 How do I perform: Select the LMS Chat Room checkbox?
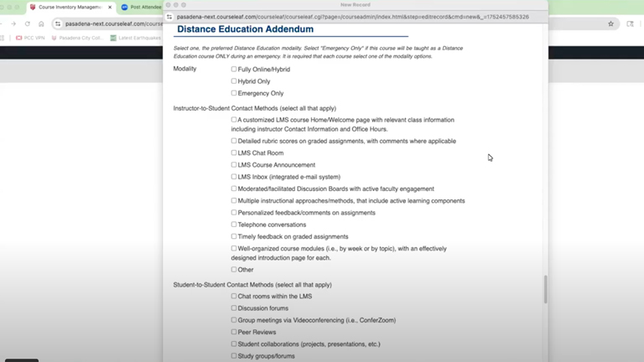tap(234, 153)
